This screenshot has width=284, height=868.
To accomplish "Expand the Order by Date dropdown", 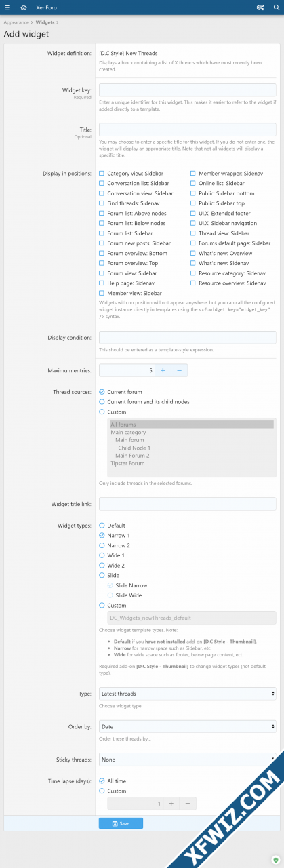I will point(187,726).
